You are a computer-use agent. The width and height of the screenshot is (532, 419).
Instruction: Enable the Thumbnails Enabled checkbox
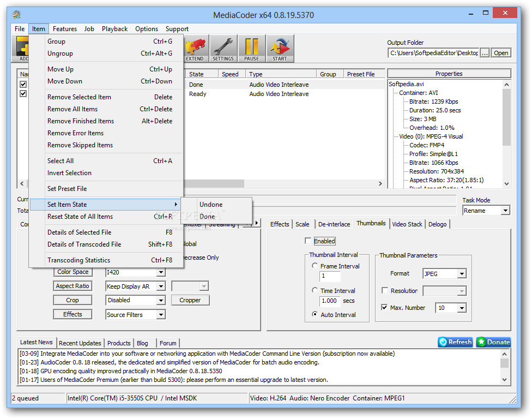(x=308, y=241)
